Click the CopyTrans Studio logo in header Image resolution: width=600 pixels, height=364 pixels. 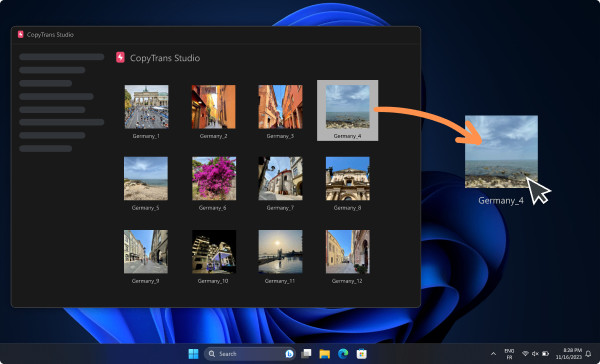pos(121,58)
